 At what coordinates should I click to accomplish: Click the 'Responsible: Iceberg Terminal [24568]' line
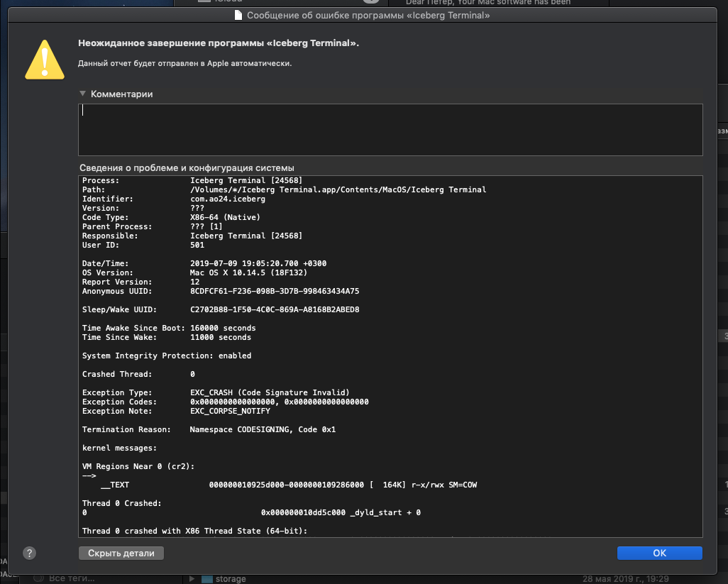tap(192, 236)
